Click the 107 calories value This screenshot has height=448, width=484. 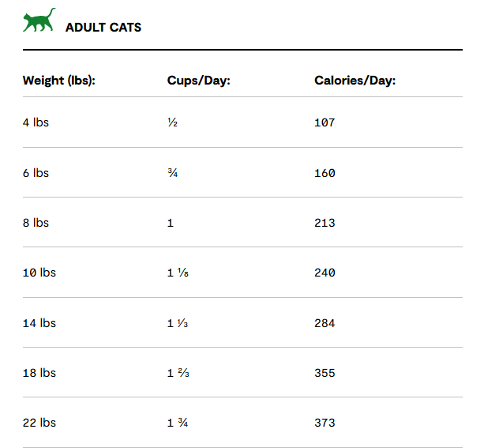tap(325, 122)
